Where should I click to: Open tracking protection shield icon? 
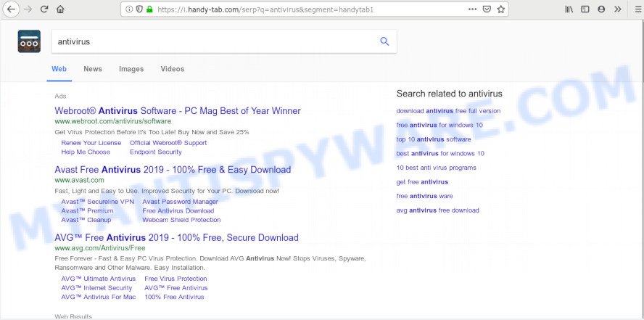pos(139,9)
